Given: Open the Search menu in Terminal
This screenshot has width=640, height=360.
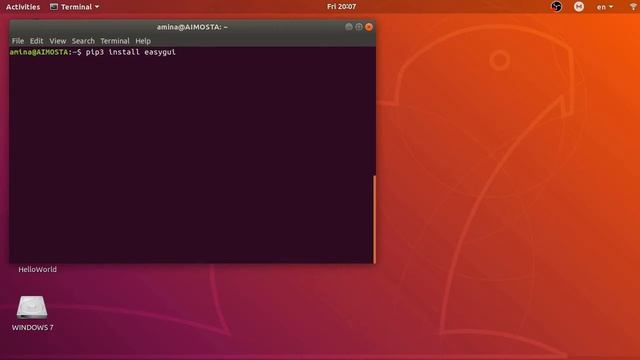Looking at the screenshot, I should [x=83, y=41].
